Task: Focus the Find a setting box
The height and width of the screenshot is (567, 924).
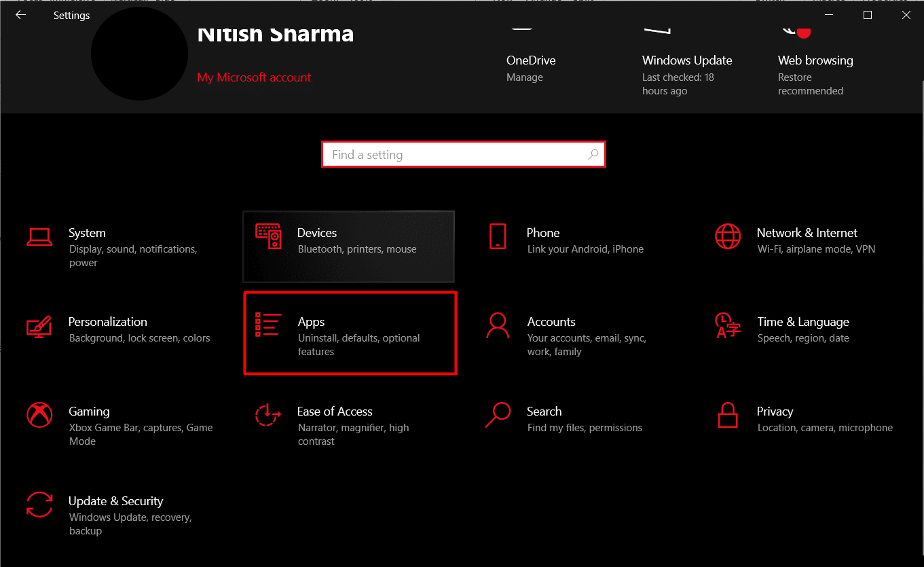Action: pos(463,154)
